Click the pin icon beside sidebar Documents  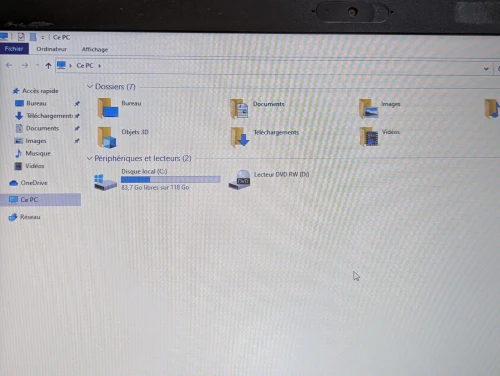pos(77,128)
